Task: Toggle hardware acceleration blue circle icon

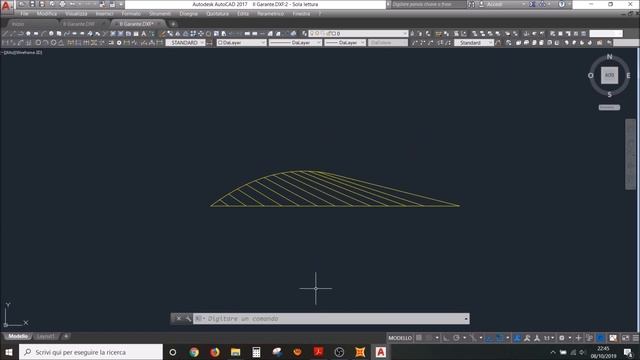Action: pos(600,338)
